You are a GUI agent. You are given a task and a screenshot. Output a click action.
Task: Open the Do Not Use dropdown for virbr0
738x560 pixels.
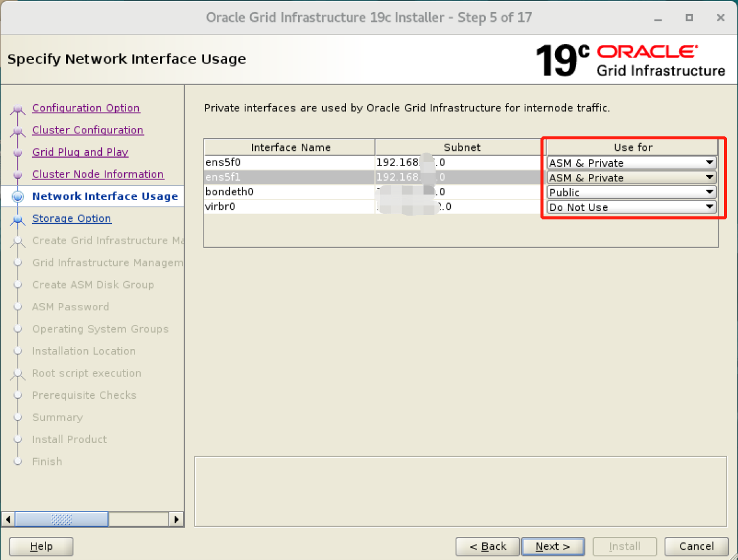632,207
